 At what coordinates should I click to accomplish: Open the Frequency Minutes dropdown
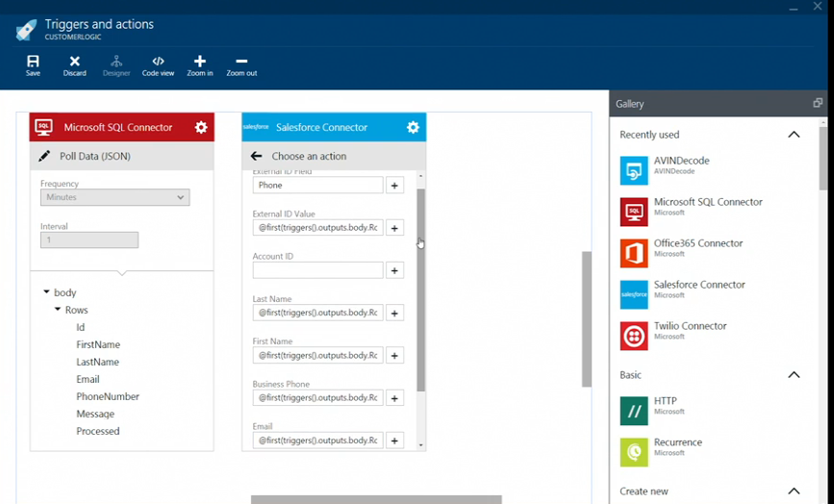pyautogui.click(x=114, y=197)
